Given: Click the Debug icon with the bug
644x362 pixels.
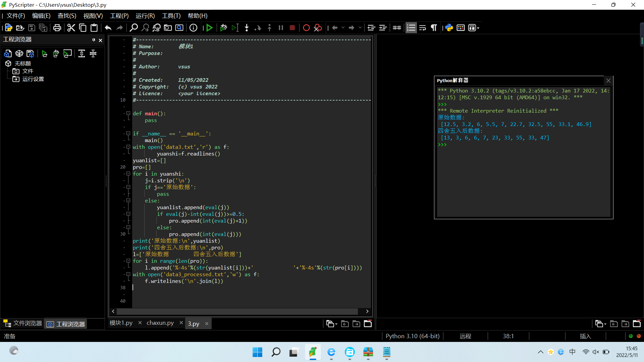Looking at the screenshot, I should [x=224, y=28].
